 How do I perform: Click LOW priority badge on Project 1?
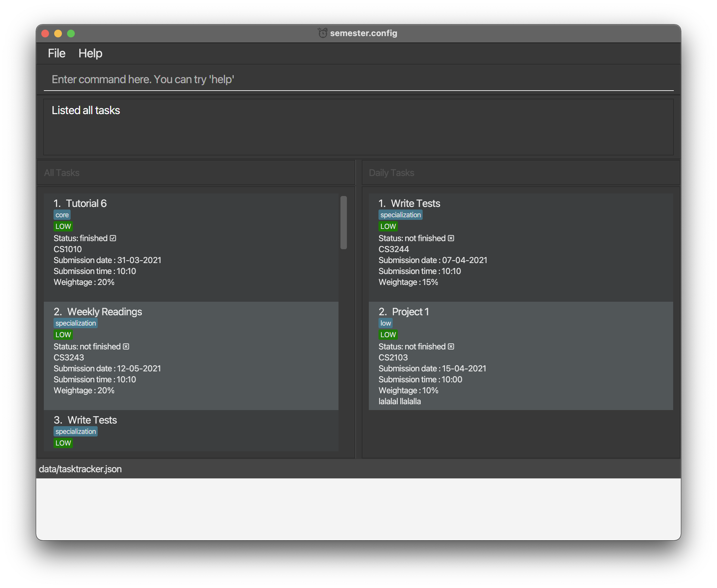(x=388, y=335)
